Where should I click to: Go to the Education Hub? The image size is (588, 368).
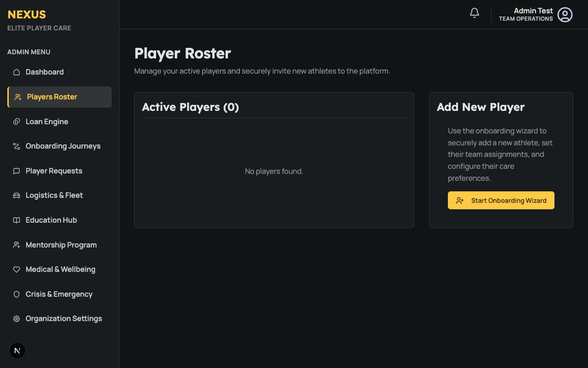point(59,220)
